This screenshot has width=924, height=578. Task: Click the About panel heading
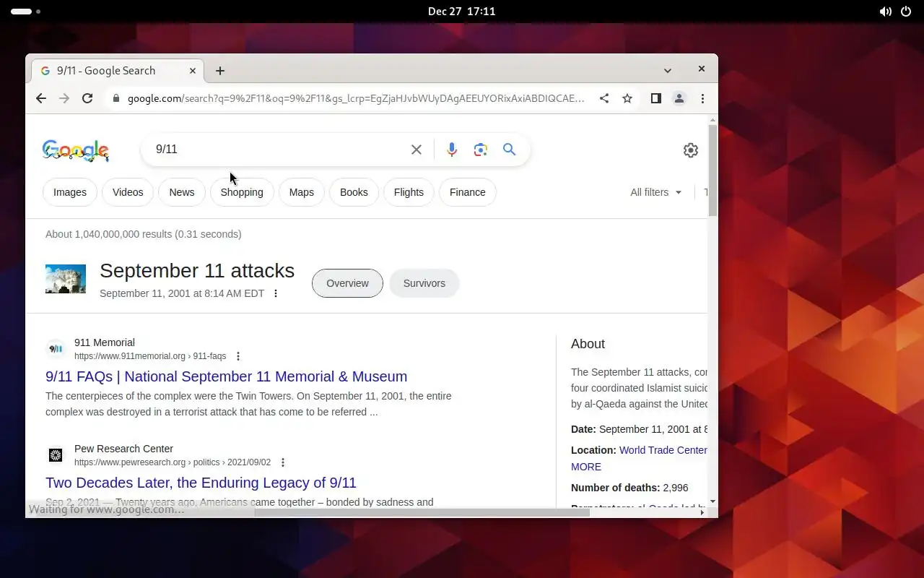pyautogui.click(x=588, y=344)
